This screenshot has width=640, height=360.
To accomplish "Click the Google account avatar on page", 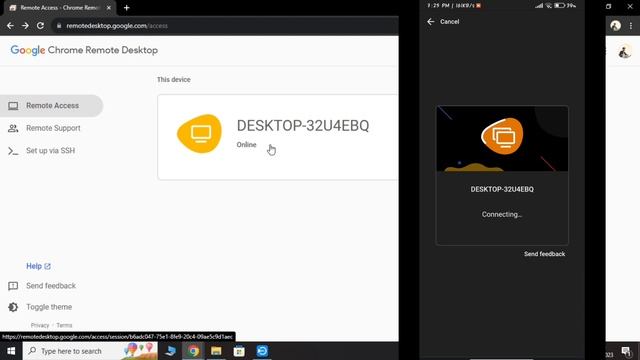I will (624, 52).
